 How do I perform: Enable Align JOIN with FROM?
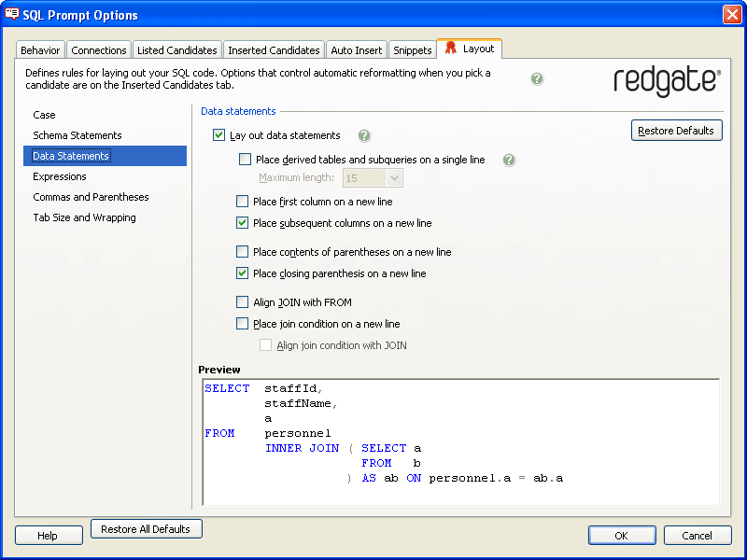[243, 301]
